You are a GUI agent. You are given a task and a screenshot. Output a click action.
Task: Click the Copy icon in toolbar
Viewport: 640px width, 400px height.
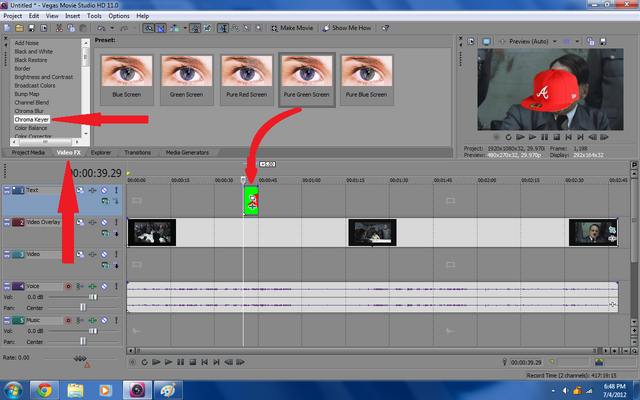[71, 28]
